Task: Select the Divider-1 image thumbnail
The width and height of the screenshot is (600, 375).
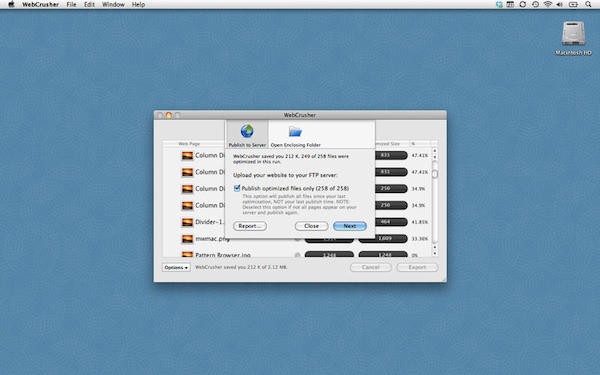Action: coord(187,222)
